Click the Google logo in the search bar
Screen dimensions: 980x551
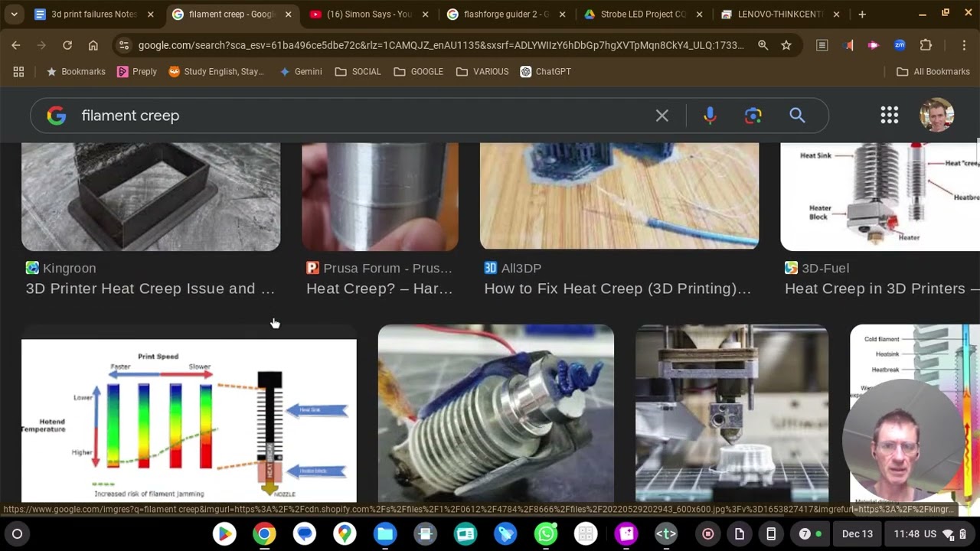[x=57, y=116]
